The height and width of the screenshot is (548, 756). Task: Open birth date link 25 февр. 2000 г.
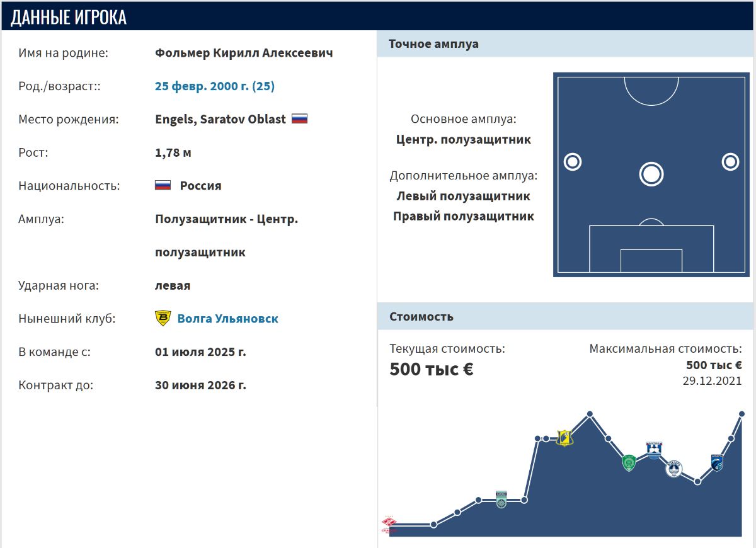point(215,86)
